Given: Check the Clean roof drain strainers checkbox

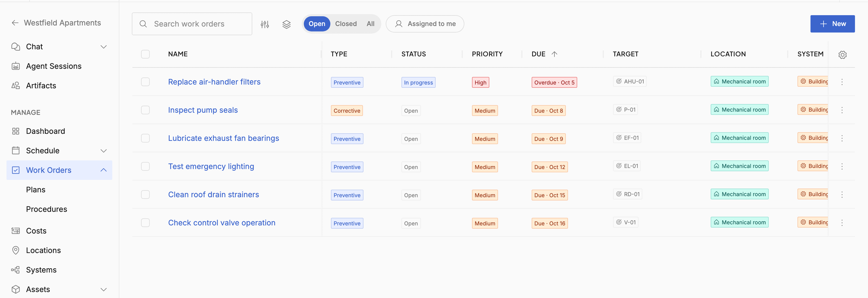Looking at the screenshot, I should [145, 195].
